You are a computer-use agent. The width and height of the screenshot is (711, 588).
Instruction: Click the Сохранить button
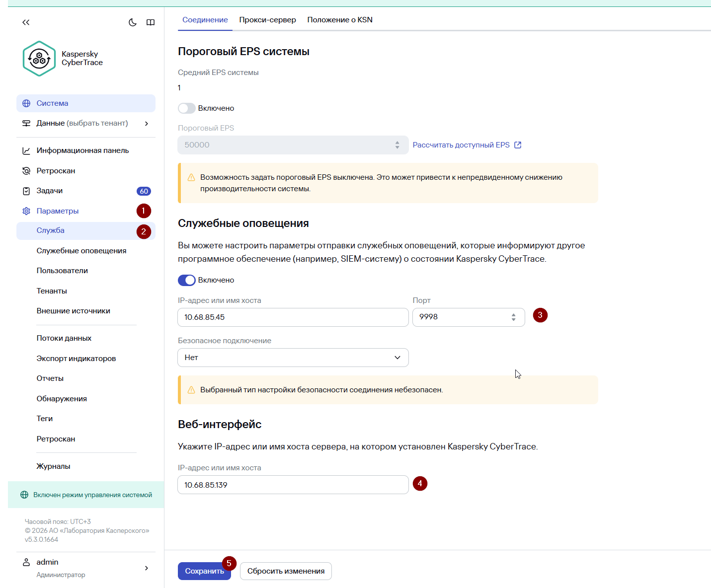click(x=205, y=571)
